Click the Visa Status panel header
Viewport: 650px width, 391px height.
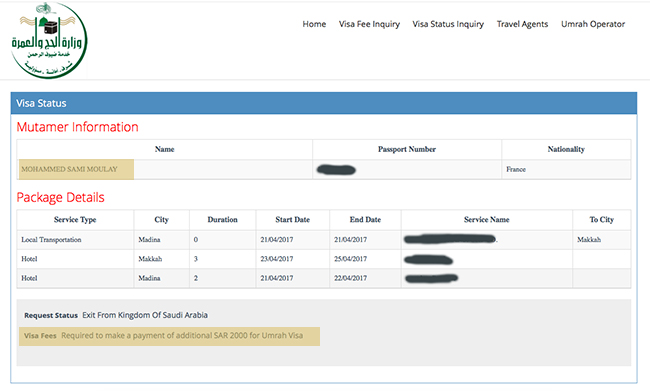[x=324, y=103]
